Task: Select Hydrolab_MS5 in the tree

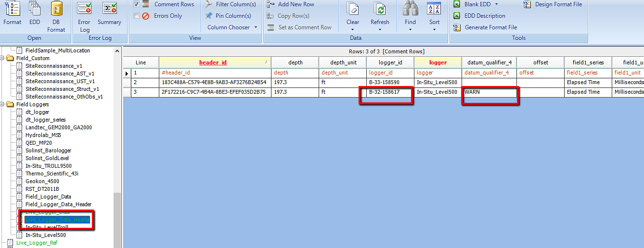Action: [x=43, y=135]
